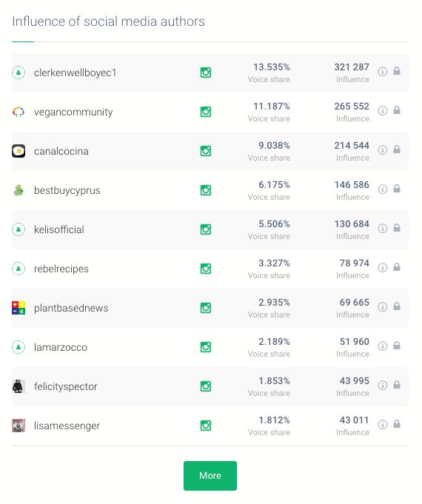This screenshot has width=422, height=504.
Task: Click the info icon for bestbuycyprus
Action: pyautogui.click(x=383, y=189)
